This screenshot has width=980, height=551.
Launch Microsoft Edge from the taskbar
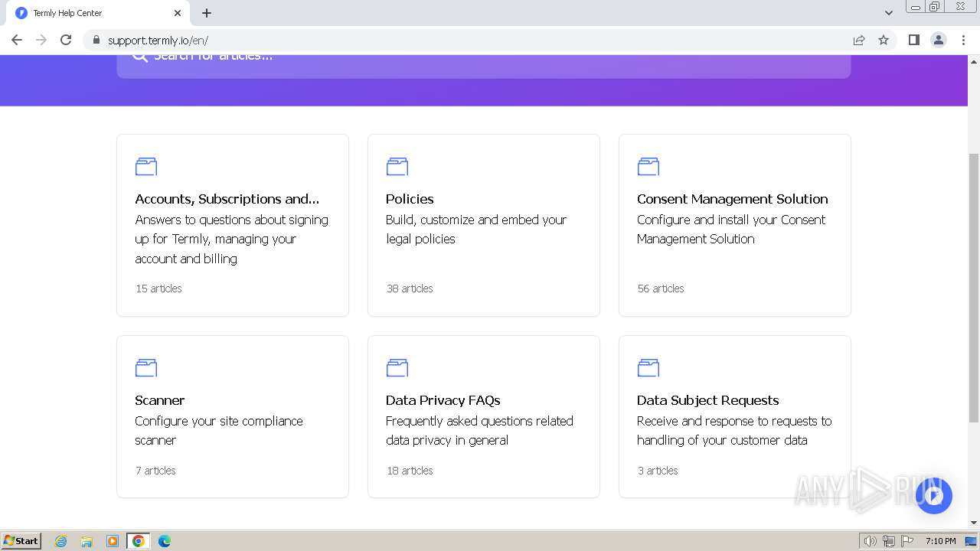click(165, 541)
